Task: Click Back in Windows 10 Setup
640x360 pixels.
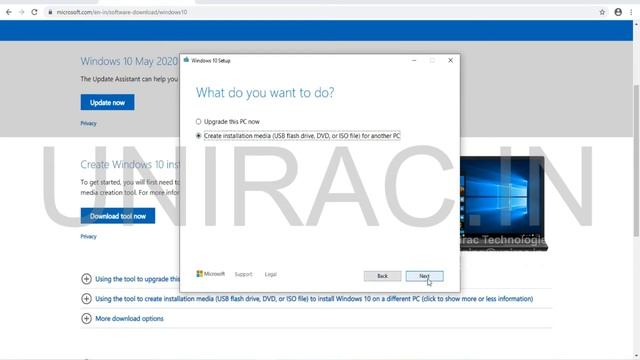Action: [x=382, y=276]
